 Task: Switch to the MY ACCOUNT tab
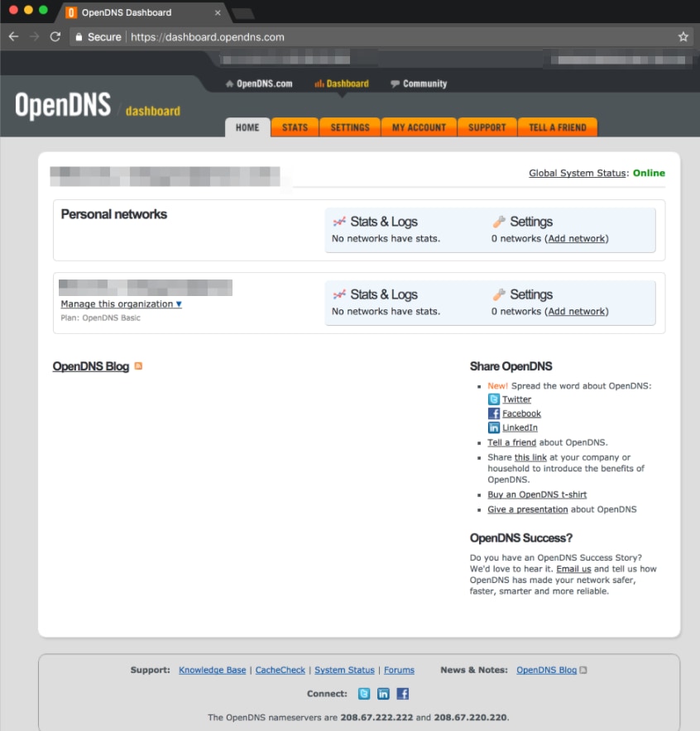tap(419, 127)
